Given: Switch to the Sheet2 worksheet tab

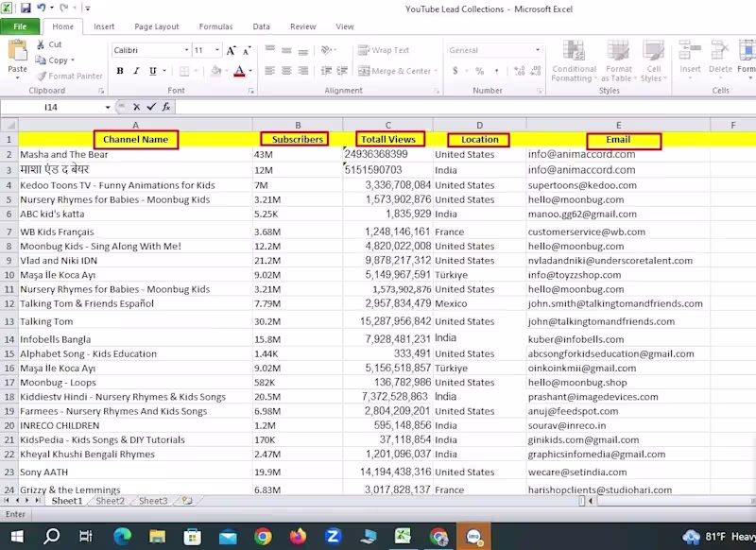Looking at the screenshot, I should (x=110, y=501).
